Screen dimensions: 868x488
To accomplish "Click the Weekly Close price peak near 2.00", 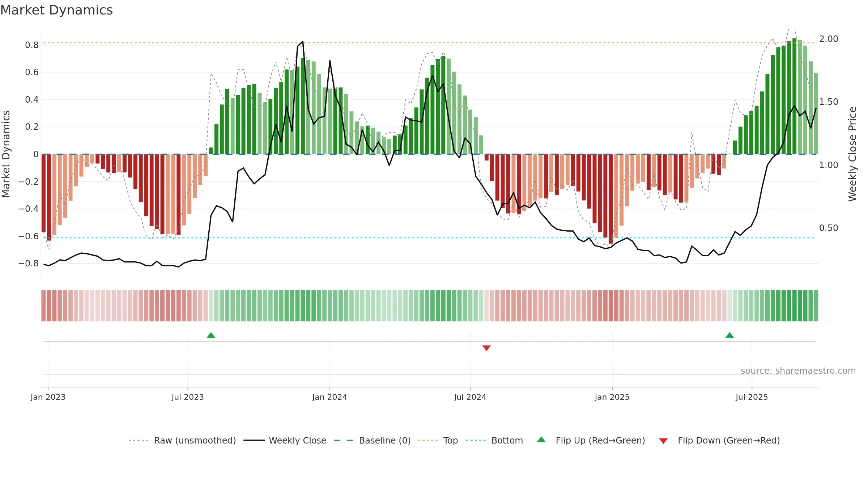I will coord(302,42).
